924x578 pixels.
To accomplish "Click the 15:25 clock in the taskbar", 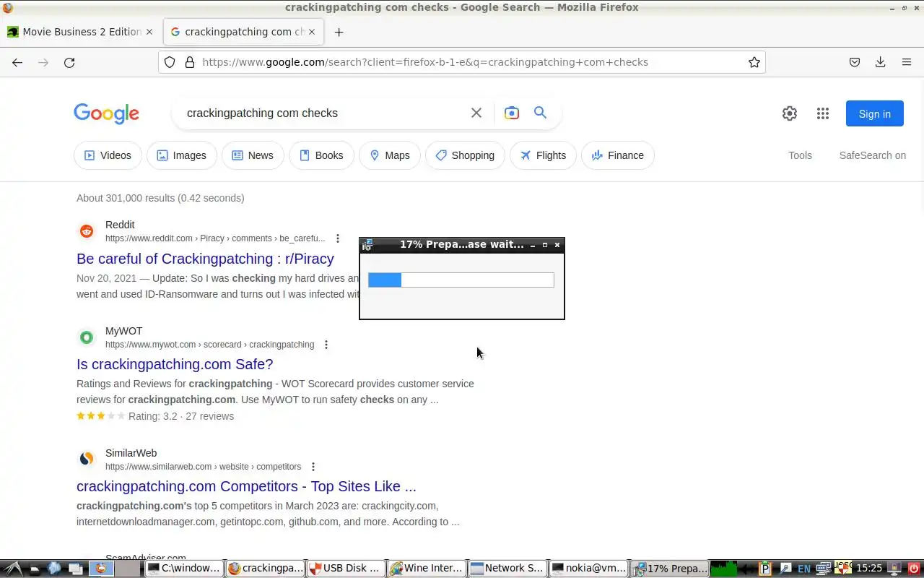I will 869,569.
